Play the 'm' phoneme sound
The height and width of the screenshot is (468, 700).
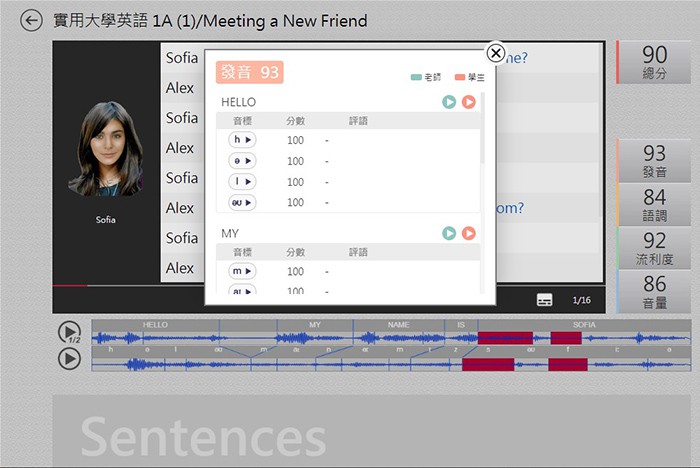click(x=242, y=271)
